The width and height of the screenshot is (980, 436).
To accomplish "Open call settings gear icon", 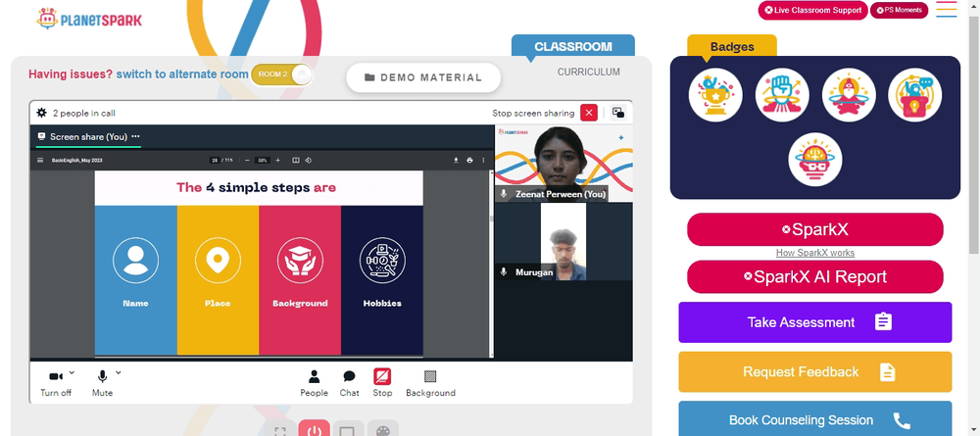I will pyautogui.click(x=42, y=113).
